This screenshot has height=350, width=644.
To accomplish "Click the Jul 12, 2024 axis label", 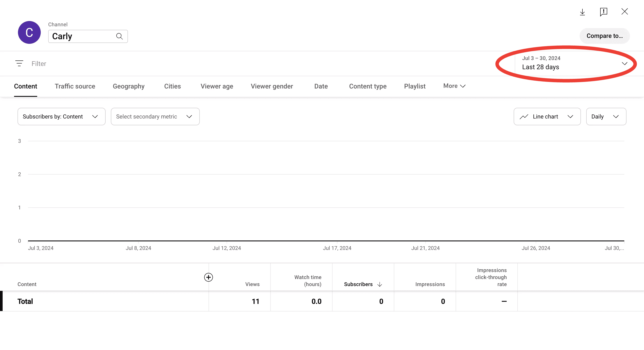I will point(227,248).
